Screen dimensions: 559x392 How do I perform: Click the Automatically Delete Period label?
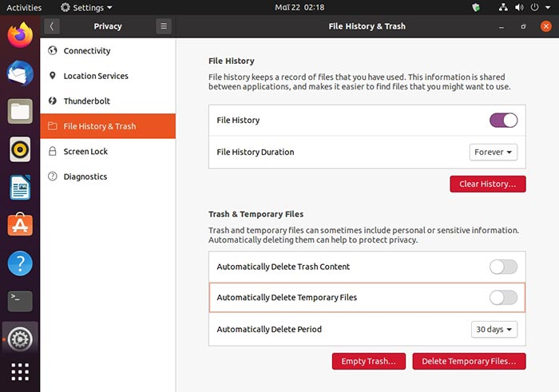tap(269, 329)
